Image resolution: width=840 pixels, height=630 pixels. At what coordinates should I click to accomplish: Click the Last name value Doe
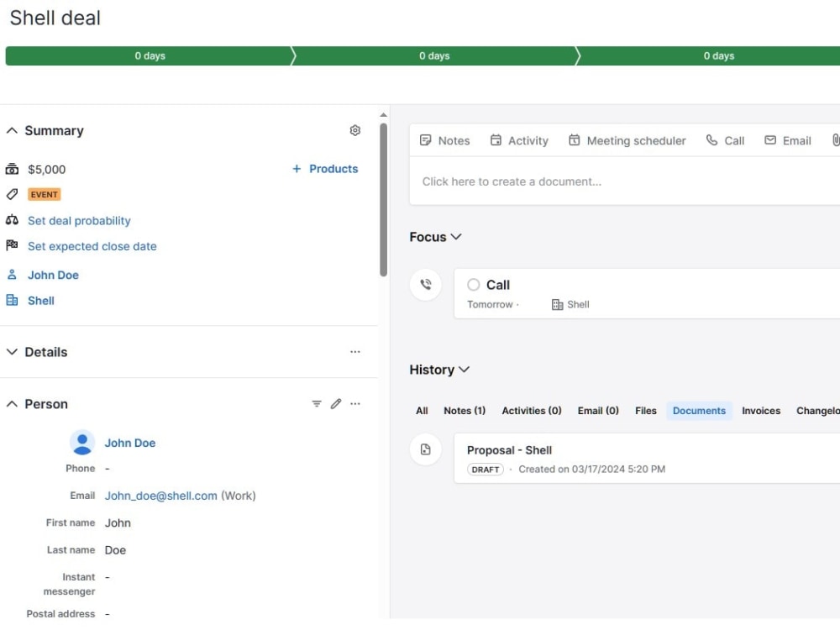point(115,550)
